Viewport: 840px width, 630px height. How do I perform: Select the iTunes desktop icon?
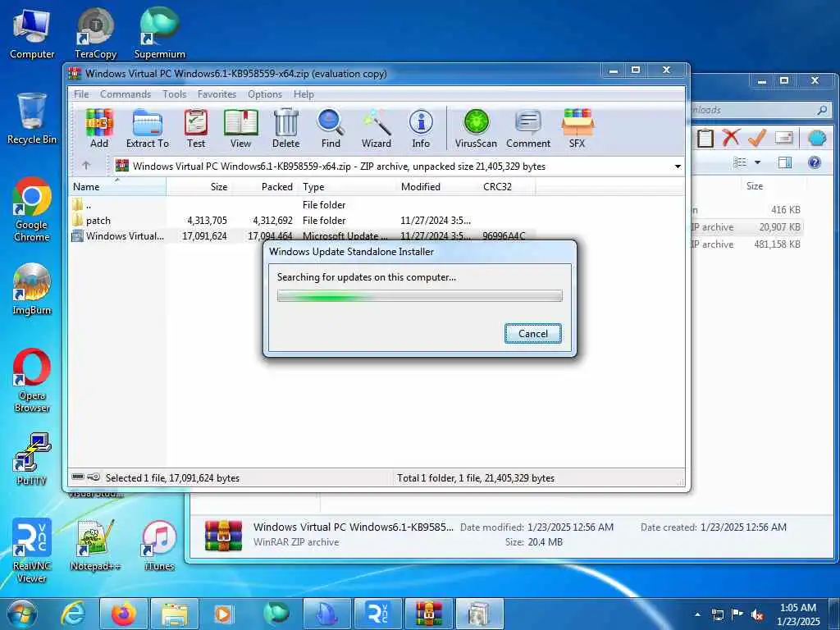159,545
